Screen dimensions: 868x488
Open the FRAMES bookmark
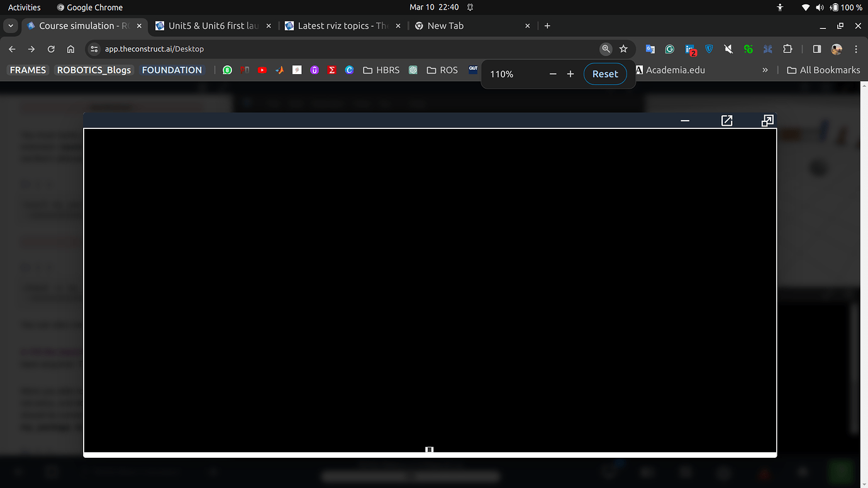click(28, 70)
